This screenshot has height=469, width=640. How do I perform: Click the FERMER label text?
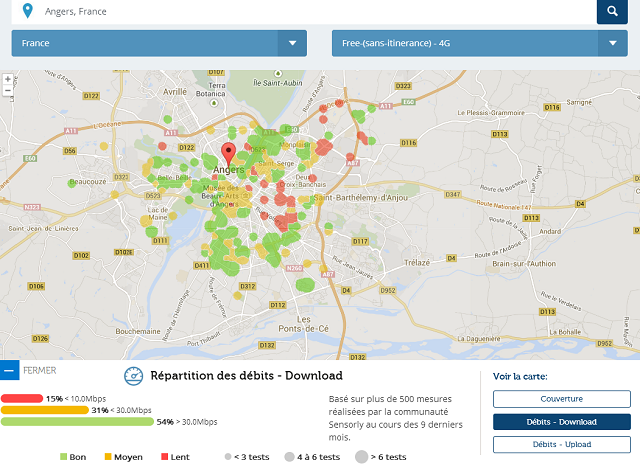(40, 370)
